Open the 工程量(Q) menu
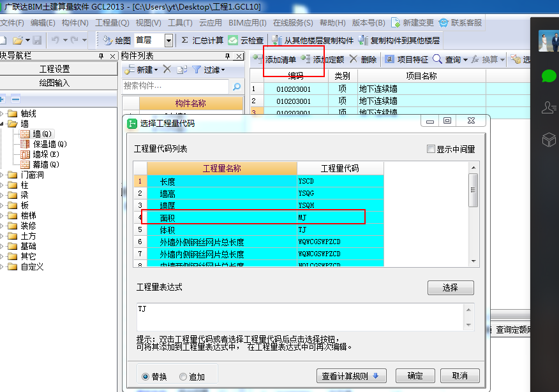This screenshot has width=559, height=392. pos(112,23)
